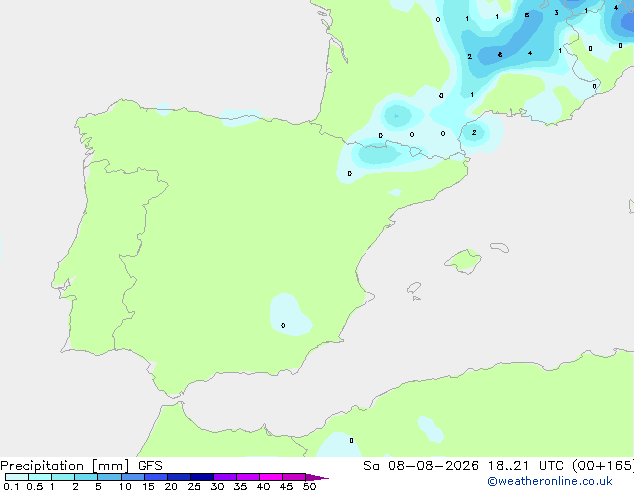This screenshot has height=490, width=634.
Task: Select the 20–25 mm dark blue swatch
Action: click(178, 477)
